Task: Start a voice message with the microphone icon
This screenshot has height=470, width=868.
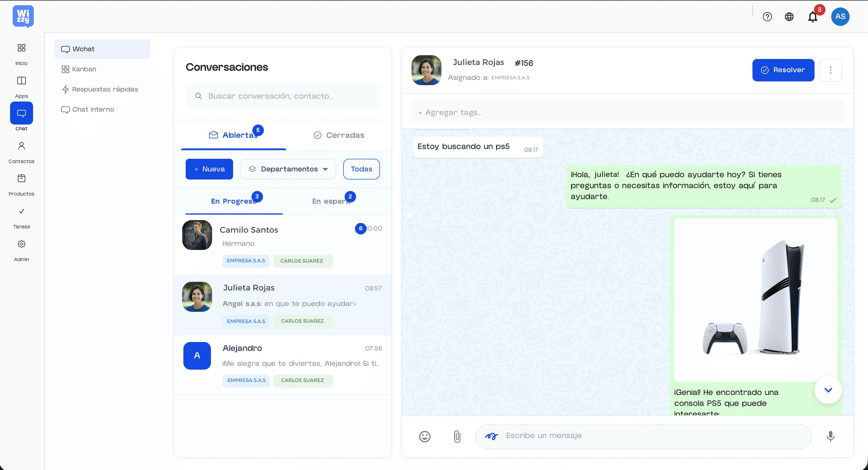Action: point(831,436)
